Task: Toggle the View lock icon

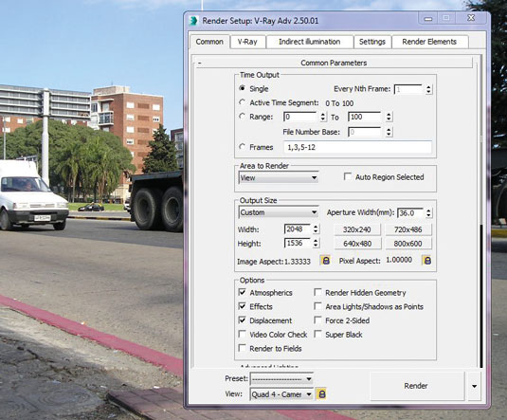Action: tap(321, 393)
